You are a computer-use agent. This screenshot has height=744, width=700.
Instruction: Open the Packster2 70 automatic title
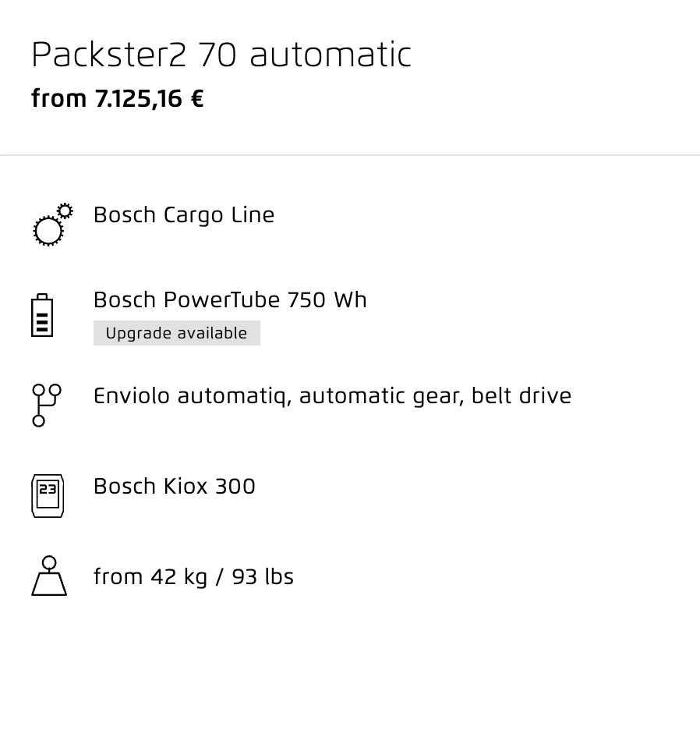(221, 55)
